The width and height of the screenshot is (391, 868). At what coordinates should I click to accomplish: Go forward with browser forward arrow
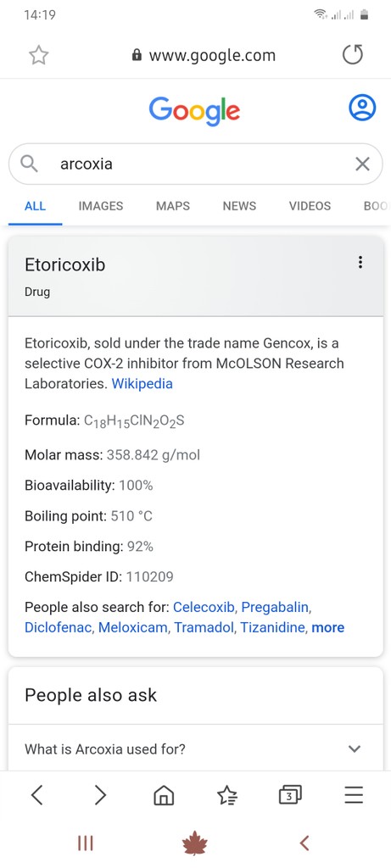point(100,795)
